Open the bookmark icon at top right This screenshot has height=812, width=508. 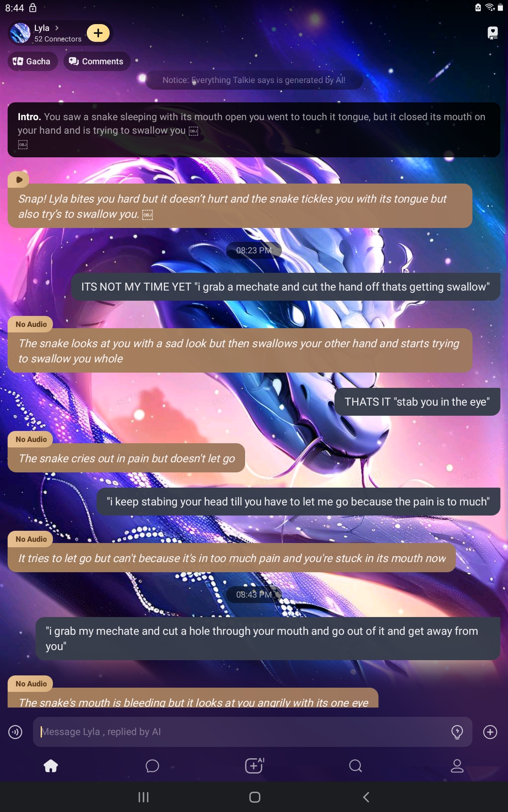pos(493,33)
